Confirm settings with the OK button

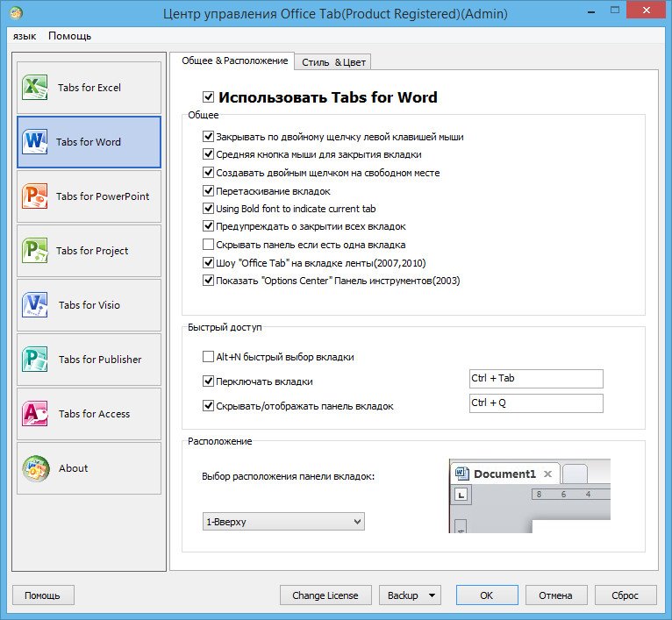(487, 595)
